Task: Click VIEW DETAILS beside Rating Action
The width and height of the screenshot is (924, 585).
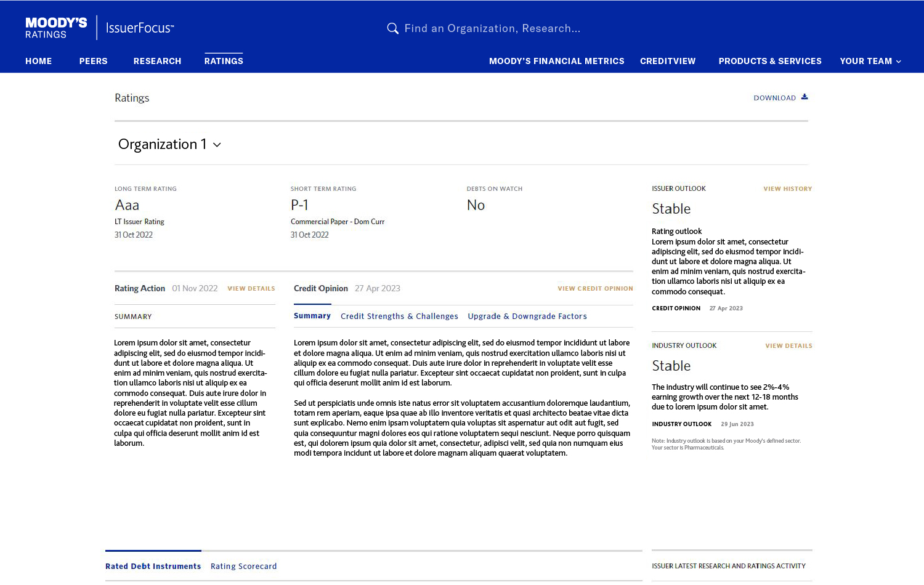Action: click(x=251, y=289)
